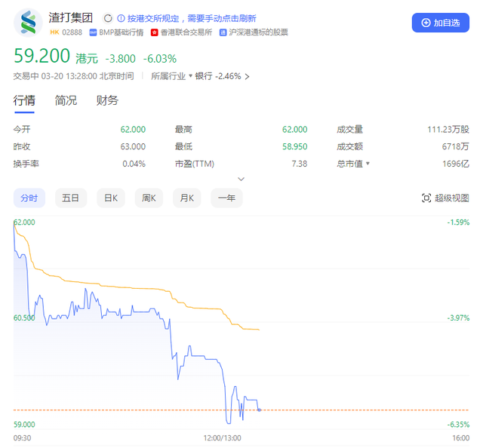Click the 沪深港通标的股票 badge icon
The width and height of the screenshot is (483, 448).
coord(223,32)
